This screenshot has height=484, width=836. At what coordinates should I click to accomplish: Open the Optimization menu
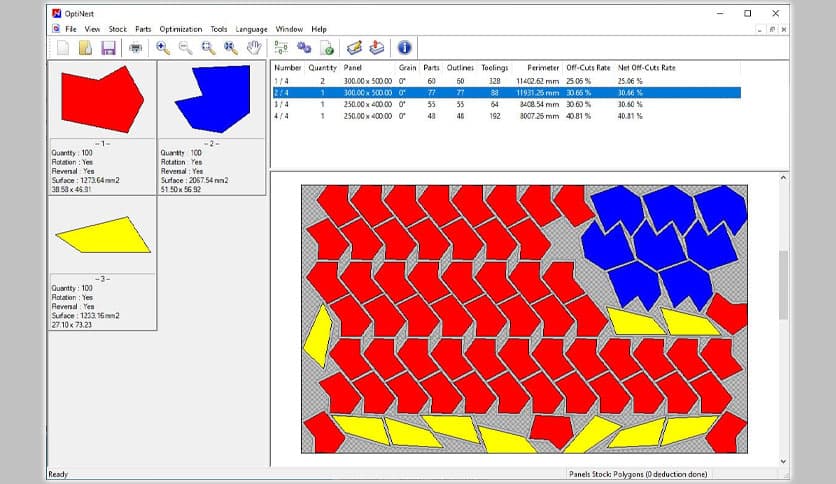click(x=180, y=29)
